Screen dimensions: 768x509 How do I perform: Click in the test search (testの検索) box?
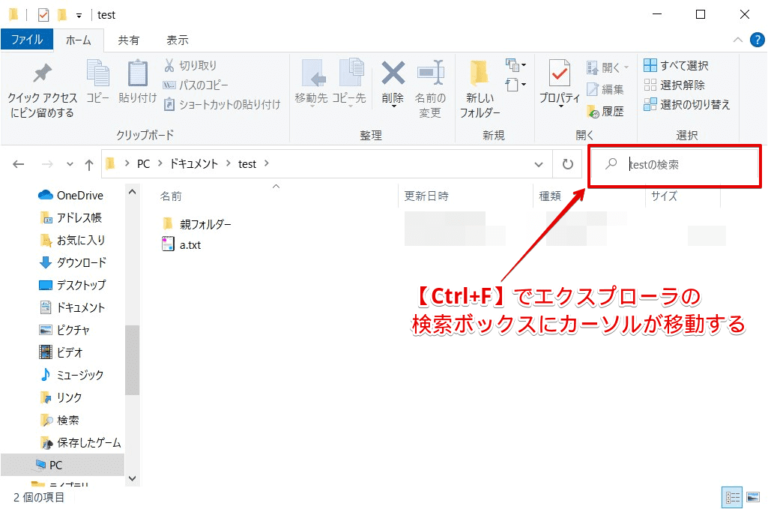click(x=674, y=166)
